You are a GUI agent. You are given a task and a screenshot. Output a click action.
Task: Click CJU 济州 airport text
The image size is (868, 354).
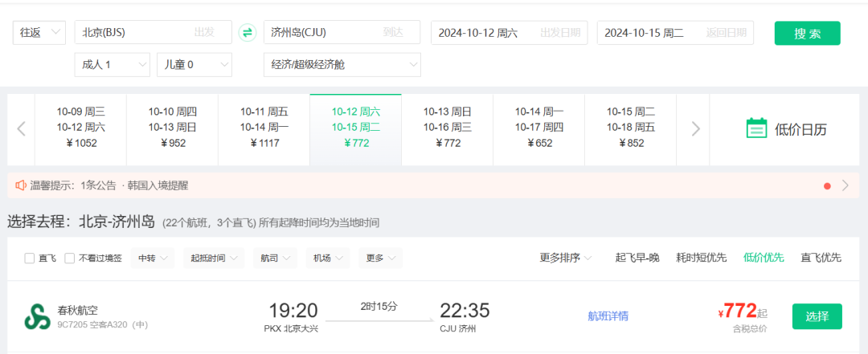tap(458, 328)
